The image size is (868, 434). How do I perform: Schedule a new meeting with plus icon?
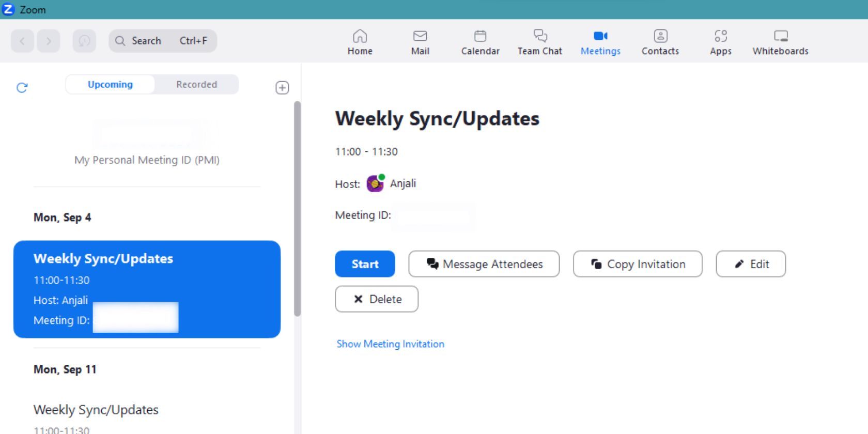282,87
